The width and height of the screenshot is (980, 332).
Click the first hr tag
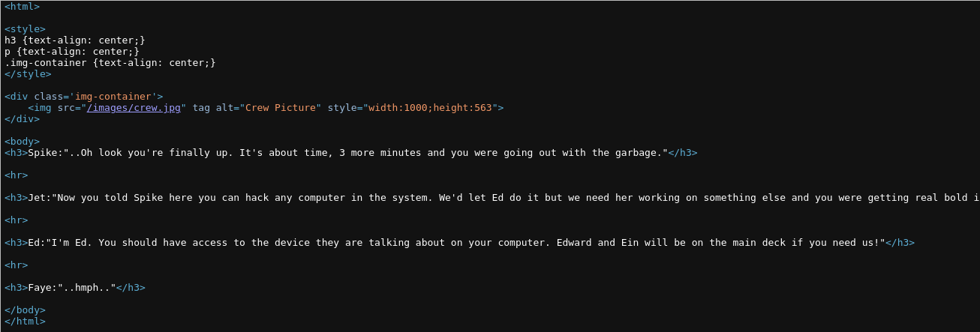(16, 175)
